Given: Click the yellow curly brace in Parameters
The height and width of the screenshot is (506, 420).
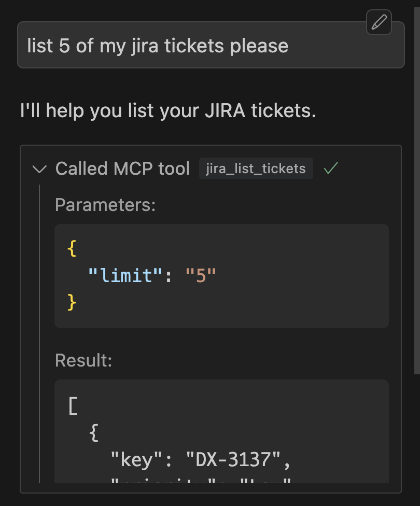Looking at the screenshot, I should pyautogui.click(x=71, y=249).
